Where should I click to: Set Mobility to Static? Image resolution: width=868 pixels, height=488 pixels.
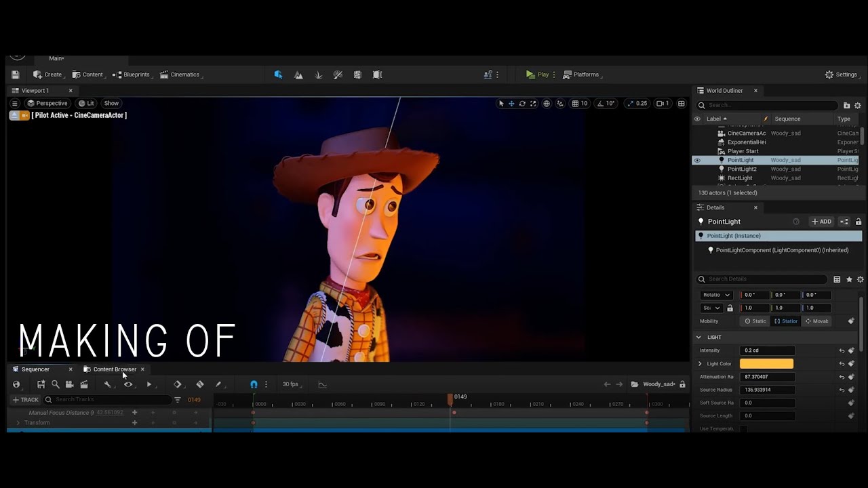click(755, 321)
